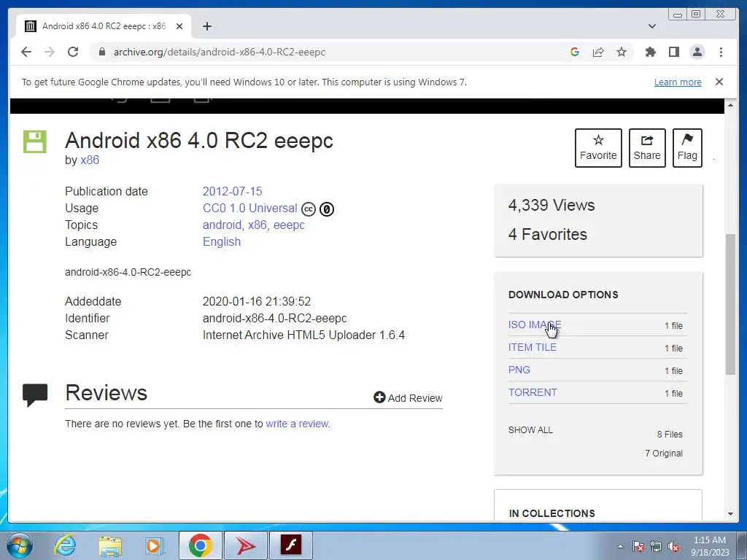Image resolution: width=747 pixels, height=560 pixels.
Task: Go back to the previous page
Action: (x=26, y=52)
